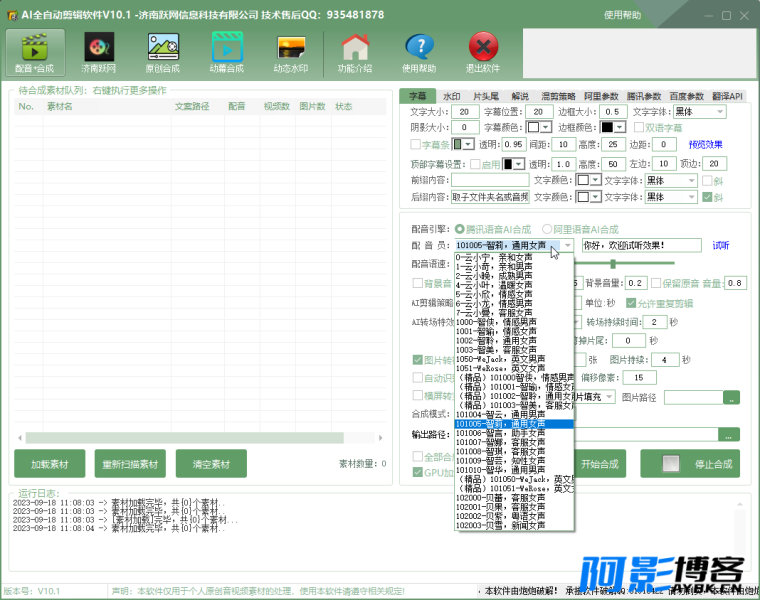Click the 文字大小 input field
760x600 pixels.
coord(465,112)
